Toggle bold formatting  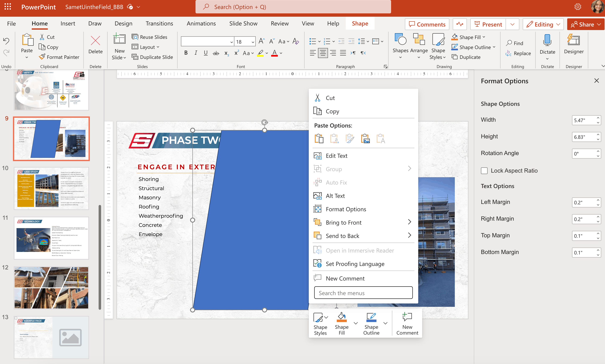click(x=186, y=53)
